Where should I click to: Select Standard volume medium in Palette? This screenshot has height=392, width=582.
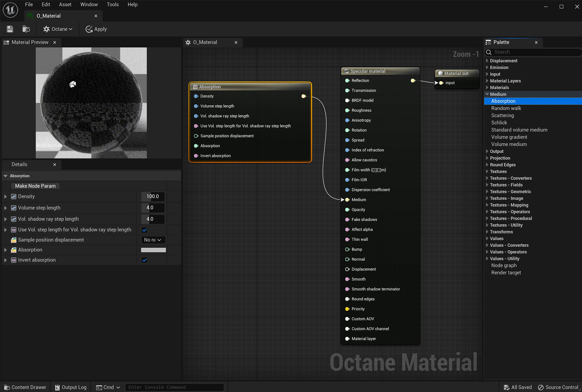click(519, 130)
